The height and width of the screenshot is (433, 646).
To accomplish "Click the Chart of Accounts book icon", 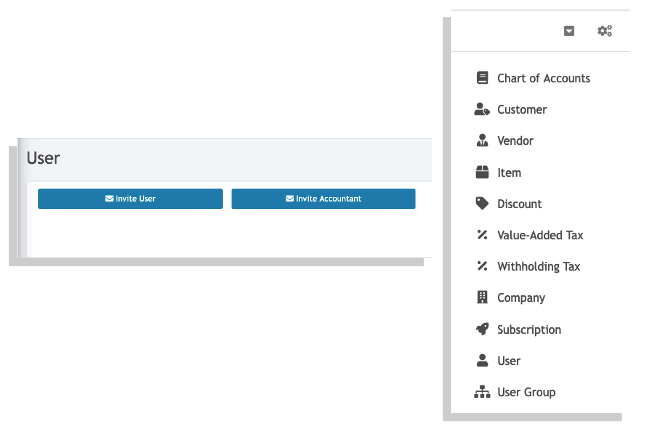I will [x=482, y=78].
